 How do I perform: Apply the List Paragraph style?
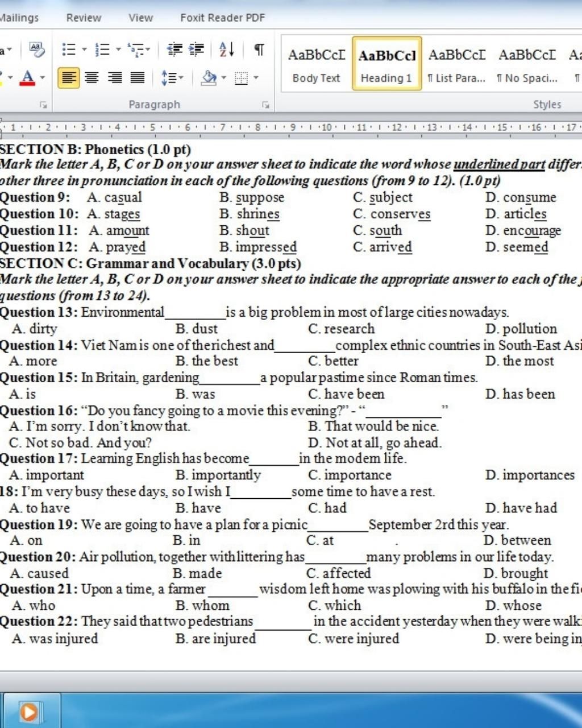pos(456,64)
